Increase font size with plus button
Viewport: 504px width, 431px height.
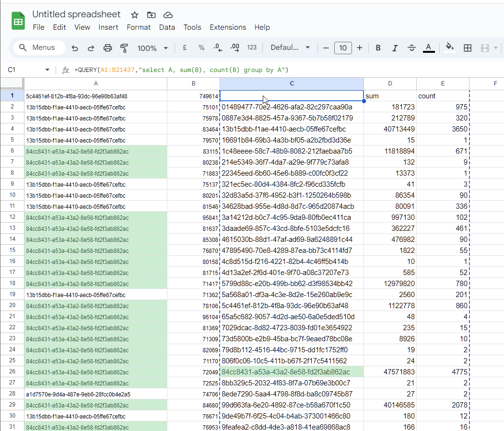coord(360,48)
